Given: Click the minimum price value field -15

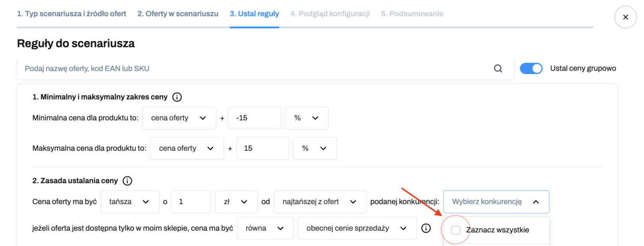Looking at the screenshot, I should 254,118.
